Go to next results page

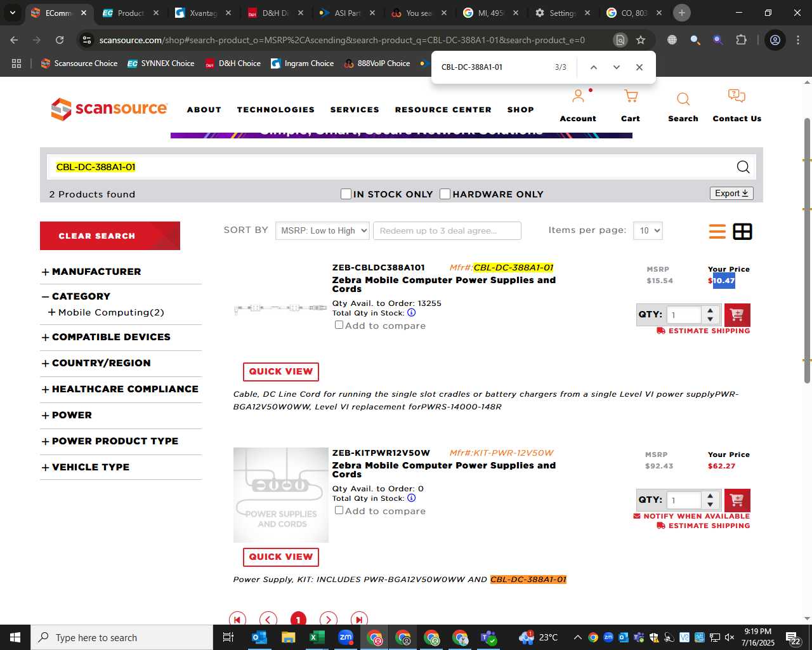pos(328,620)
